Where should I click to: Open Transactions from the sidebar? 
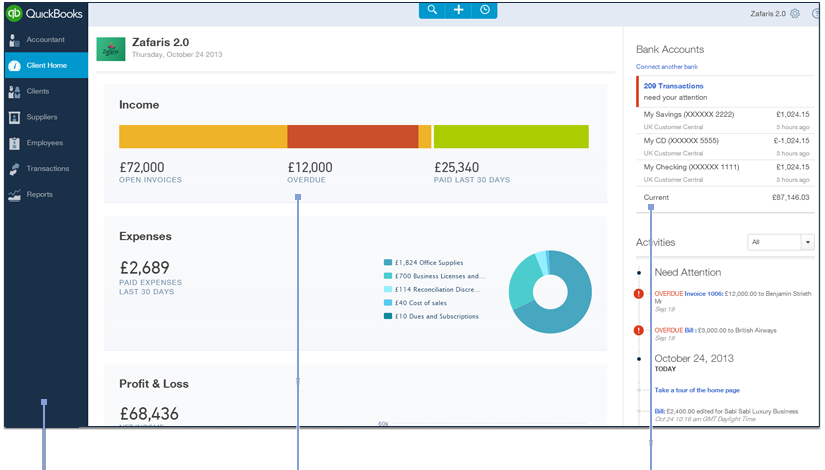[x=46, y=168]
